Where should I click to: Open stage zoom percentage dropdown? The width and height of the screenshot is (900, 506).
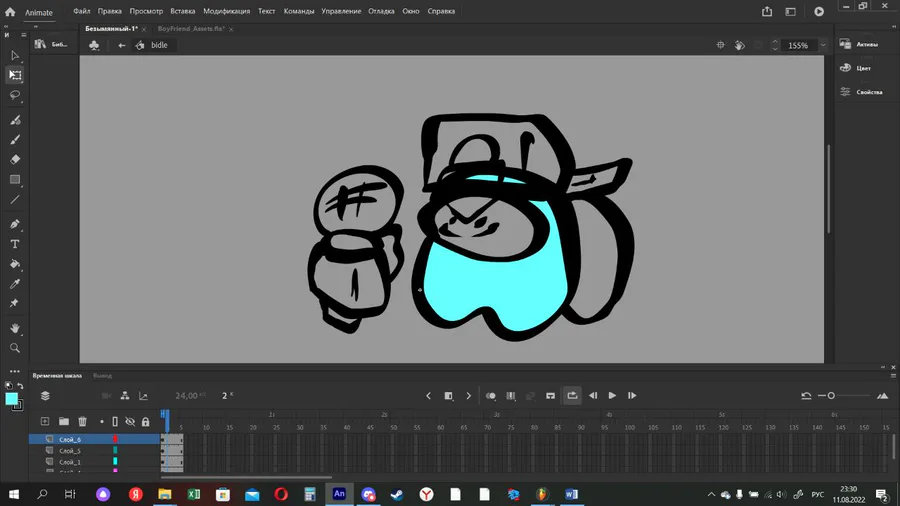tap(823, 45)
